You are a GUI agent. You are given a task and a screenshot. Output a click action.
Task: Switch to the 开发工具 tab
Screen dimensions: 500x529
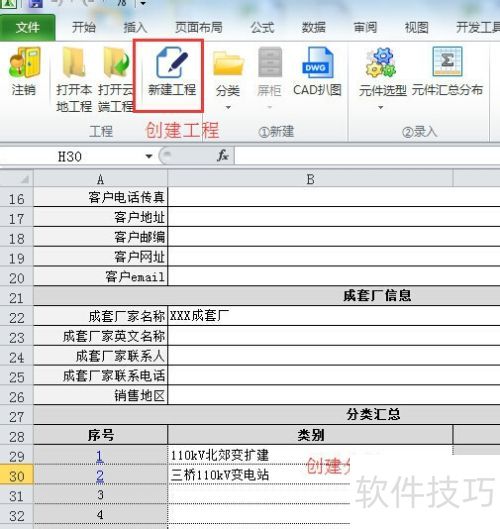pos(478,27)
